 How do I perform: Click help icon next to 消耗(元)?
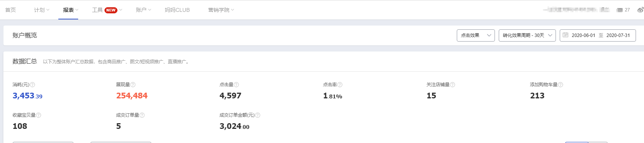32,85
